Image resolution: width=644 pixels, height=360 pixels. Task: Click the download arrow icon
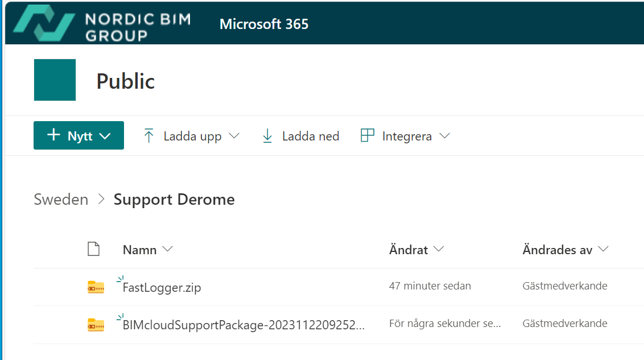tap(267, 136)
